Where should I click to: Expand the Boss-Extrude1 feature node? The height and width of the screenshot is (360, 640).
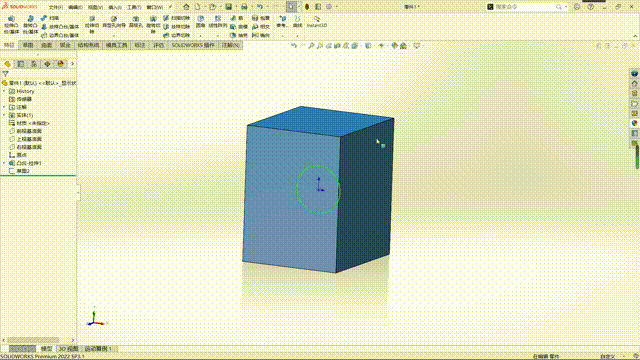(x=4, y=163)
